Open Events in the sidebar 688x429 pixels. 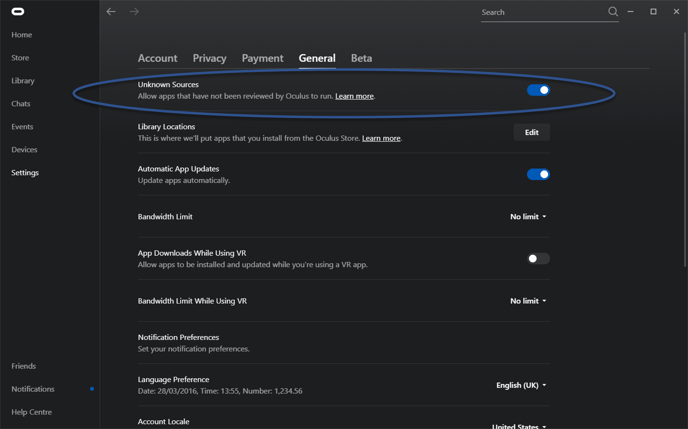click(22, 126)
